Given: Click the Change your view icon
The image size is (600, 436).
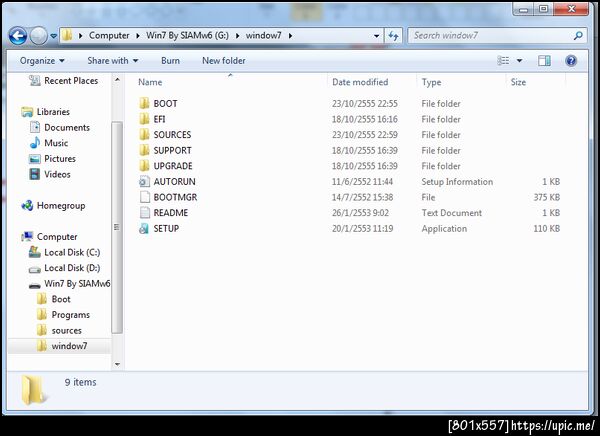Looking at the screenshot, I should click(503, 60).
